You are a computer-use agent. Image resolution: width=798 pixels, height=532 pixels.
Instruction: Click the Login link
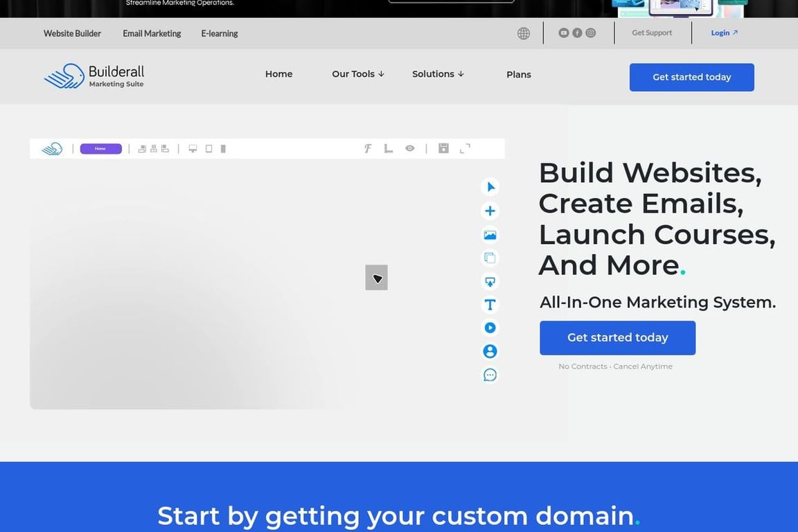point(724,33)
